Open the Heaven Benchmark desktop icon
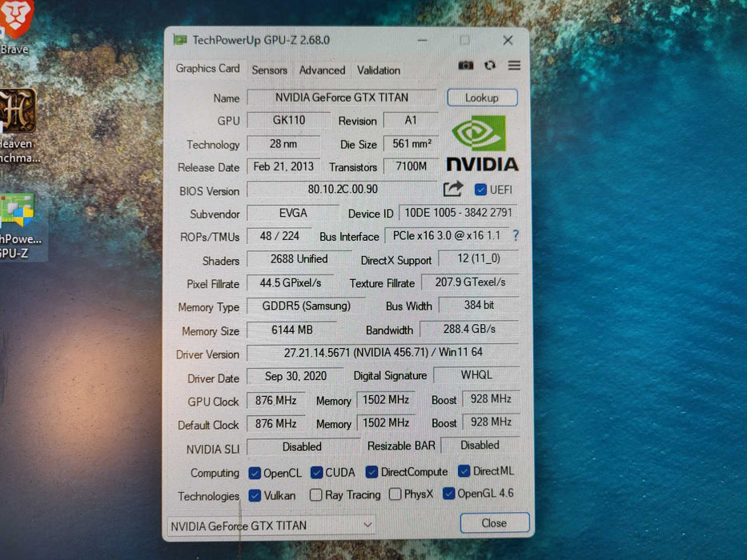Screen dimensions: 747x560 [x=18, y=126]
